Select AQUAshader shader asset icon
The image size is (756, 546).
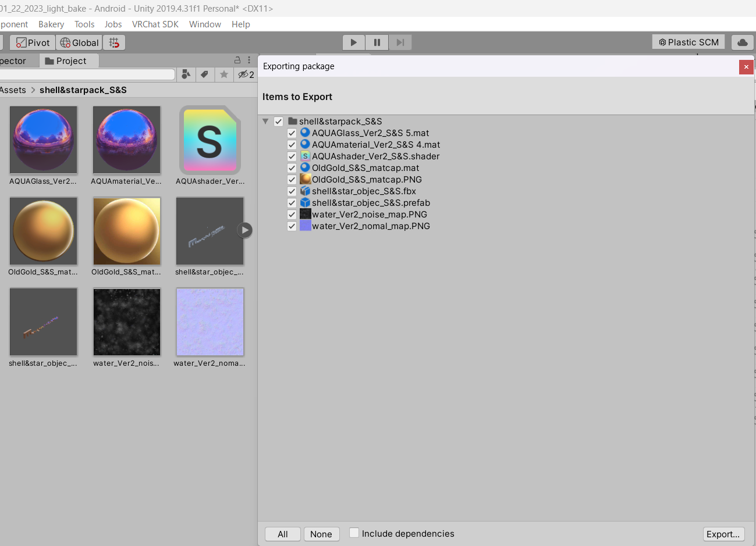click(210, 140)
